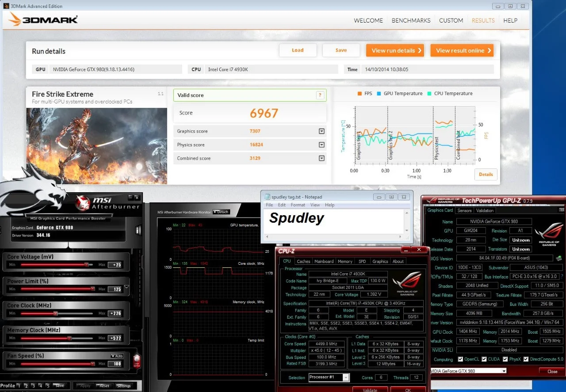Click the MSI Afterburner star logo

(83, 203)
